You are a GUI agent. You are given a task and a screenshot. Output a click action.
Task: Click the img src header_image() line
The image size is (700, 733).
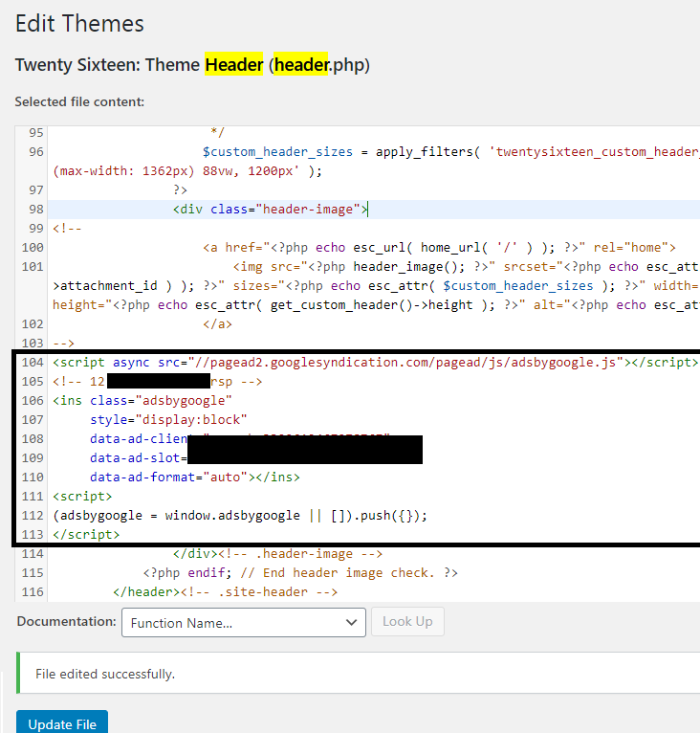click(x=466, y=267)
